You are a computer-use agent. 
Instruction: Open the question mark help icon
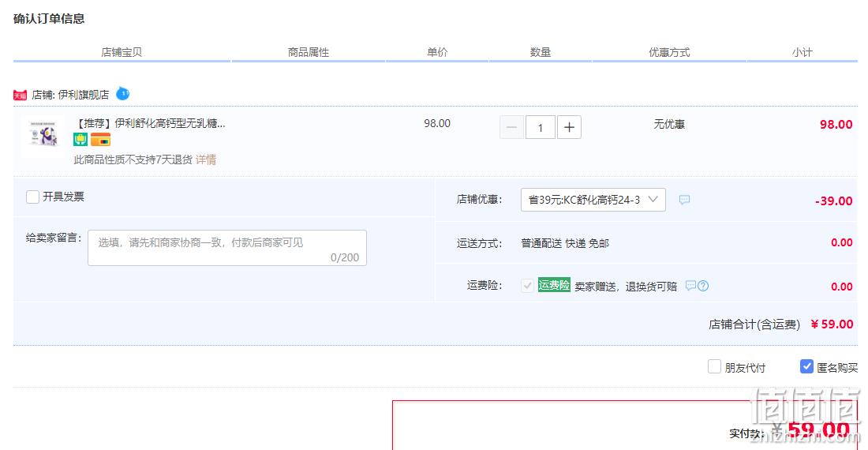(703, 286)
